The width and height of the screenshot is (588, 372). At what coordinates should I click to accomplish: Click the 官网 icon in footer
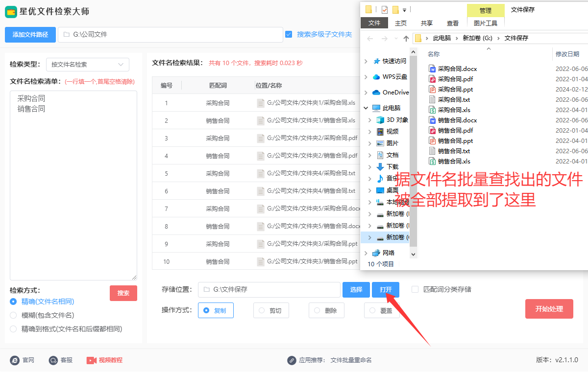pos(15,360)
